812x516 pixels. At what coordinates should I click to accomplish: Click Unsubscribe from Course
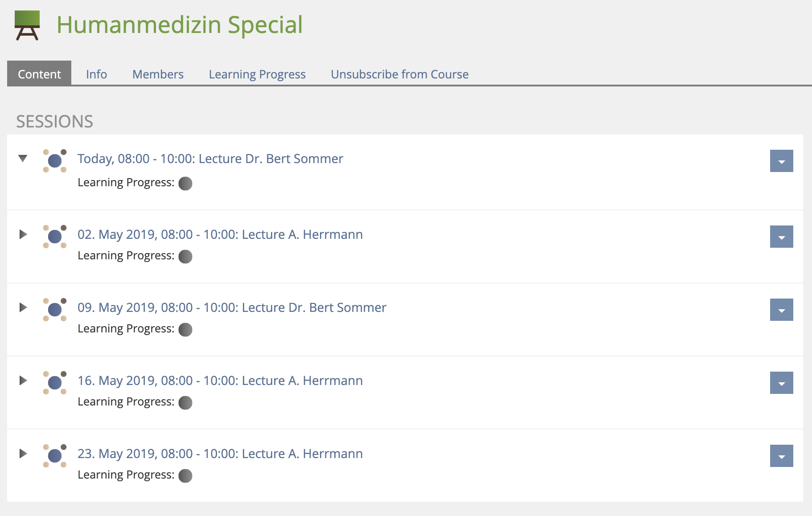(x=399, y=74)
